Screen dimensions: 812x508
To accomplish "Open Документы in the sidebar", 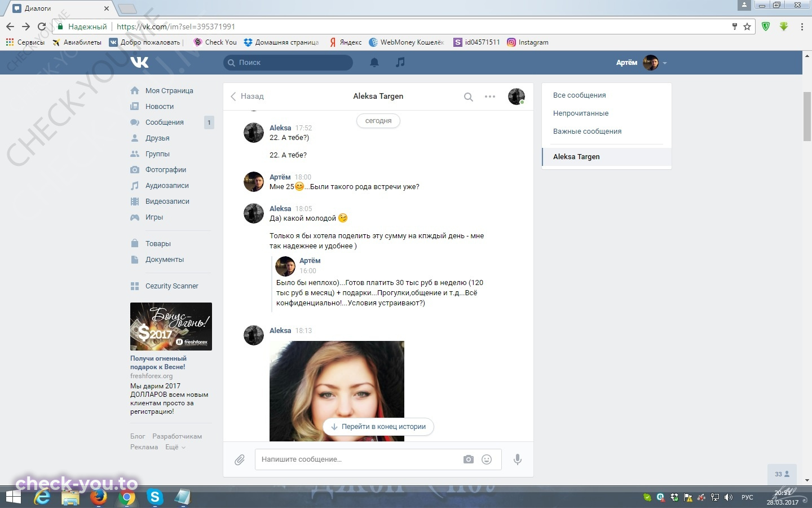I will point(165,260).
